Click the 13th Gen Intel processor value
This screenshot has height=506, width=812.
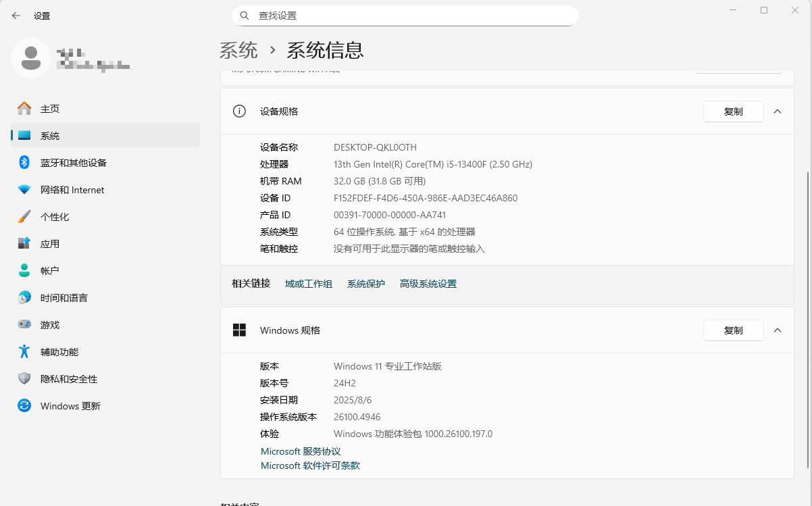[433, 164]
